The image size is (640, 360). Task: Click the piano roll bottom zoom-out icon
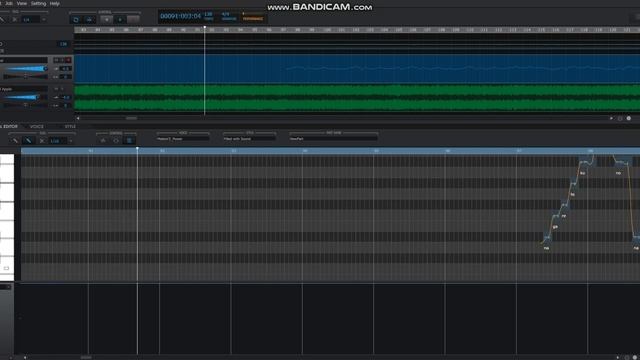[627, 357]
